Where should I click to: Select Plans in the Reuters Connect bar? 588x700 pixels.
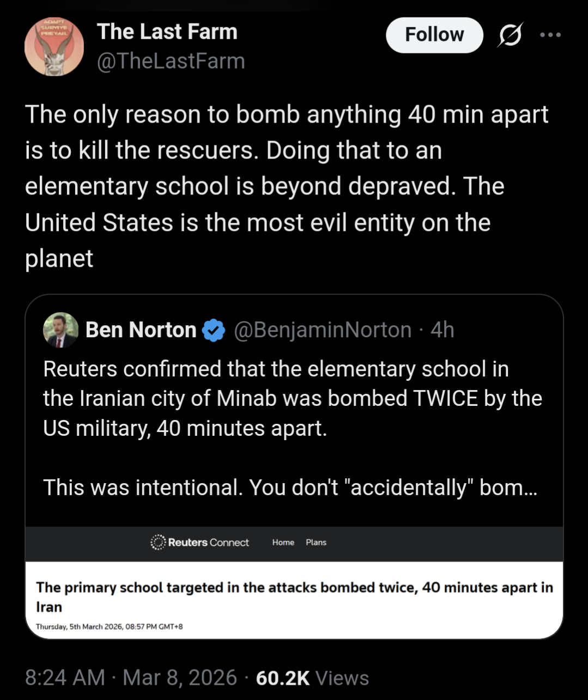[316, 543]
